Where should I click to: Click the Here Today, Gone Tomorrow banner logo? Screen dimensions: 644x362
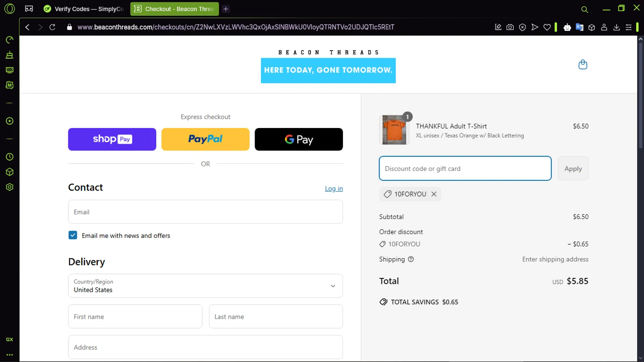pos(328,70)
